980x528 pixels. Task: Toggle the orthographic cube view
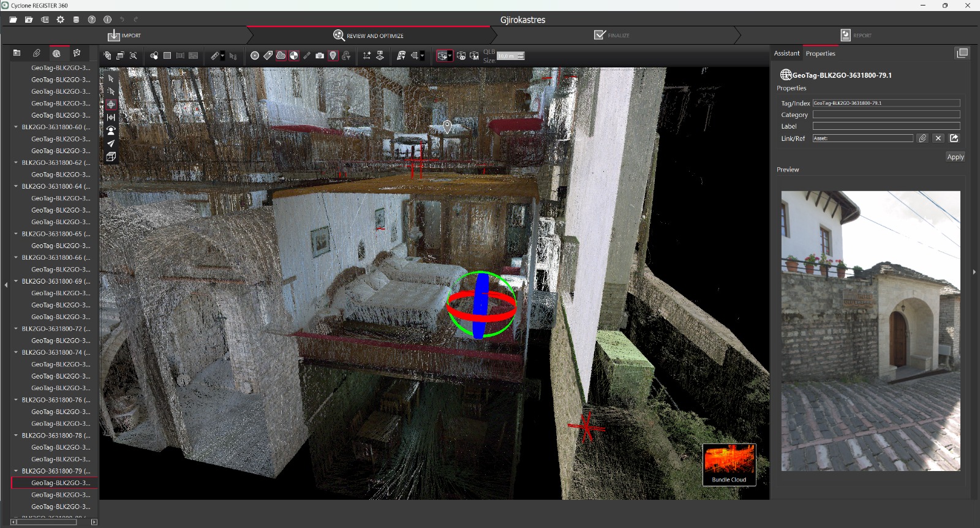click(111, 157)
